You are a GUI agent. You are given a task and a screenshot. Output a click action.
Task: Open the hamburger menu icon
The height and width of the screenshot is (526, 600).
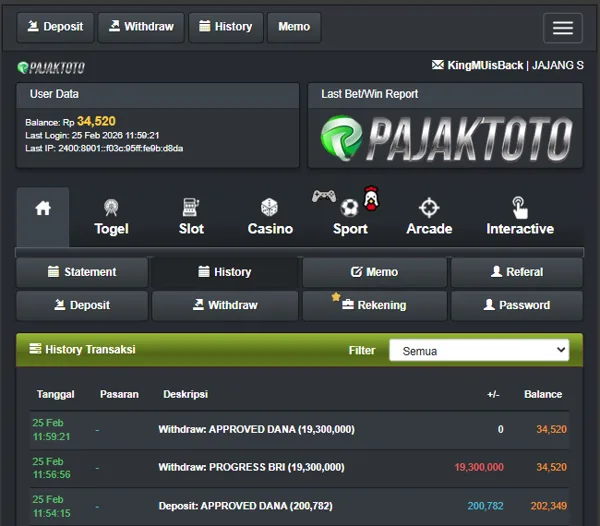(x=562, y=28)
